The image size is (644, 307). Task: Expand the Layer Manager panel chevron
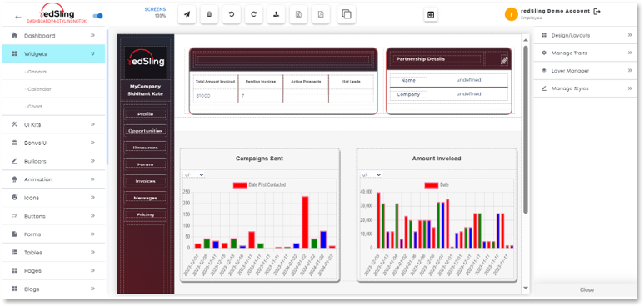click(630, 71)
